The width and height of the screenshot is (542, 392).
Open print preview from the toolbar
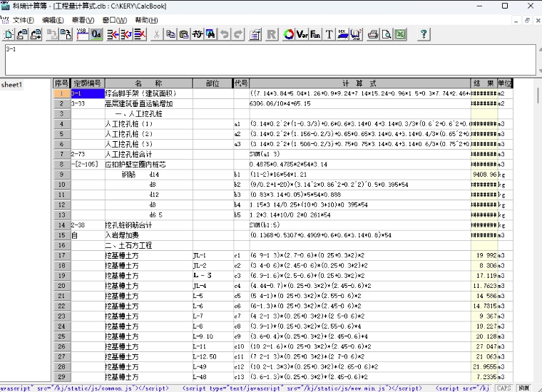point(386,33)
